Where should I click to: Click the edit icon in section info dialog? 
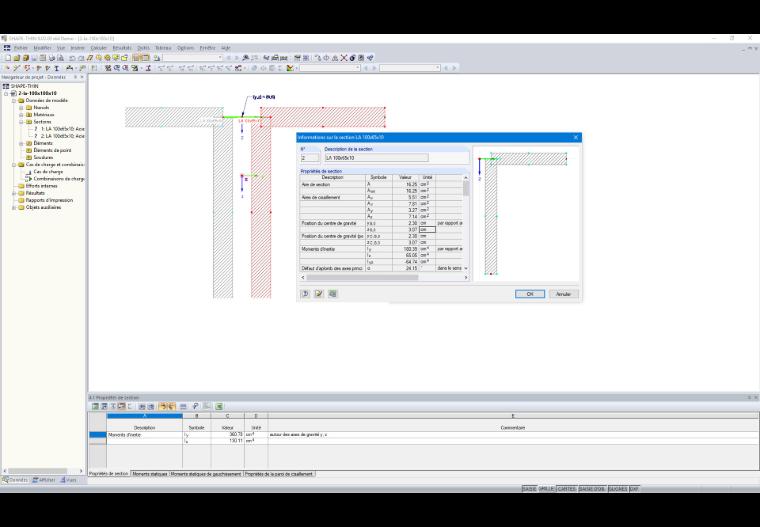319,294
